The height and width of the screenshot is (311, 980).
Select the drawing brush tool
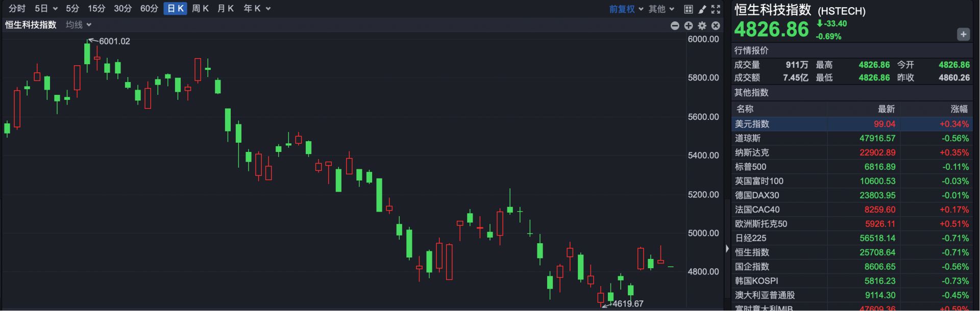701,9
